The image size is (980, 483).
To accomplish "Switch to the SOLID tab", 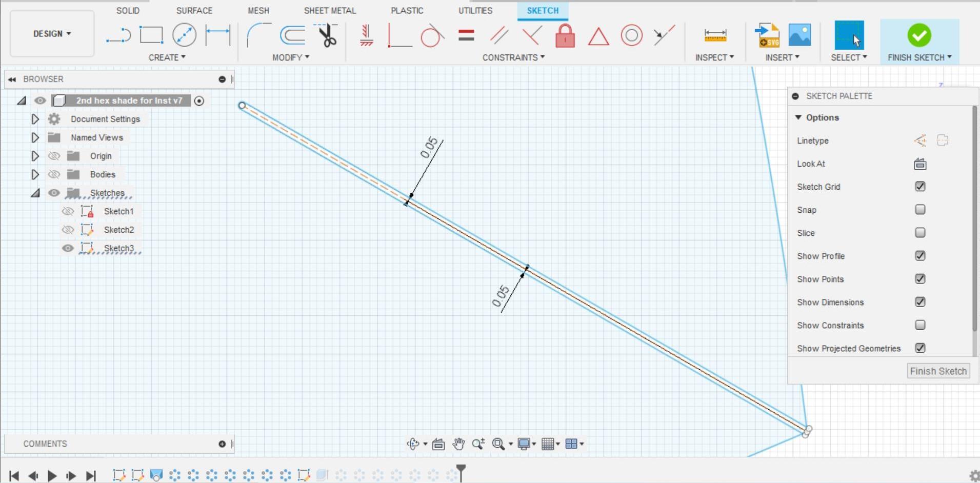I will coord(128,10).
